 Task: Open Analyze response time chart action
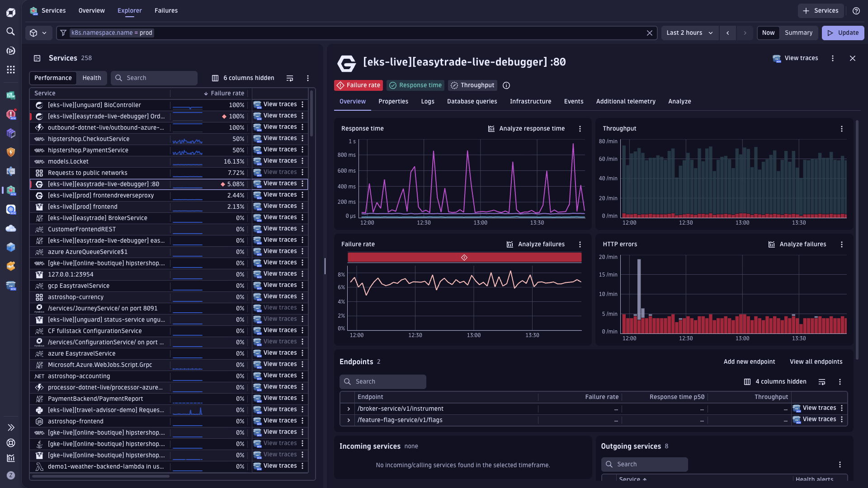(x=526, y=129)
